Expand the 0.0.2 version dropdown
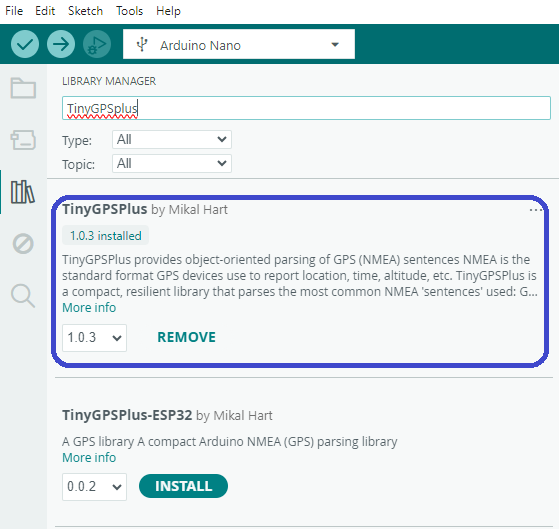 (94, 487)
